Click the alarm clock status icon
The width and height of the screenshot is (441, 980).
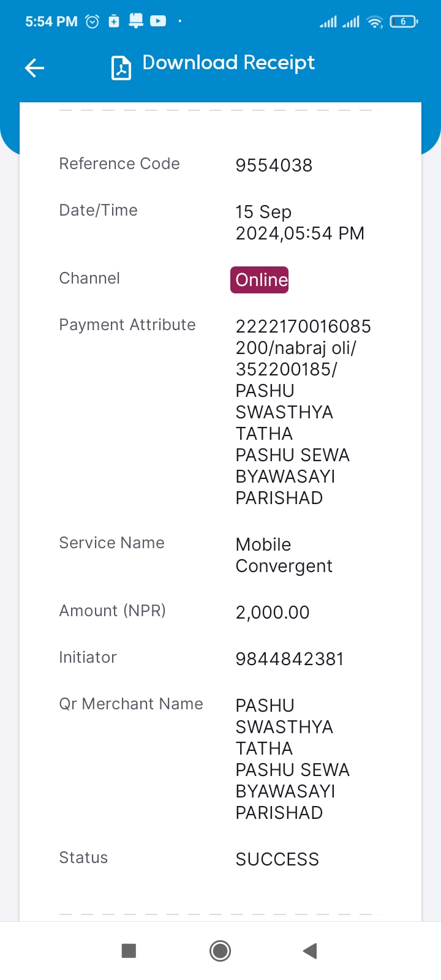[92, 21]
